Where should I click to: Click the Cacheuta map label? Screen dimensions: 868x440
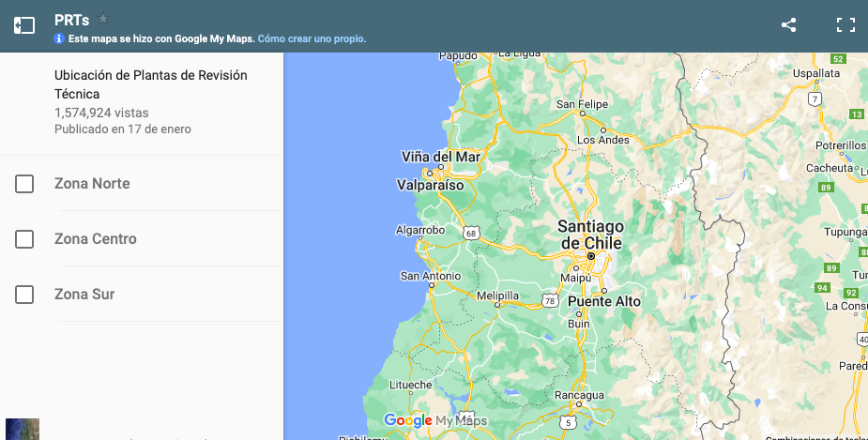click(x=830, y=168)
